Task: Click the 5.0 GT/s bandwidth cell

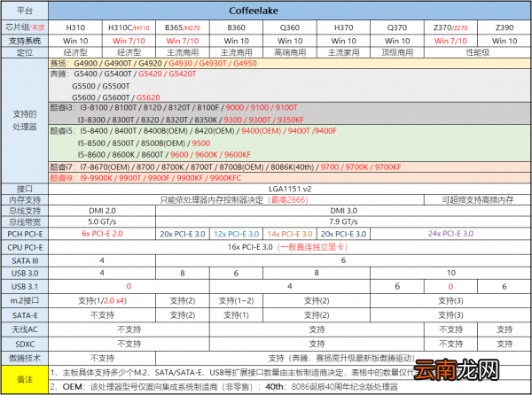Action: pyautogui.click(x=102, y=222)
